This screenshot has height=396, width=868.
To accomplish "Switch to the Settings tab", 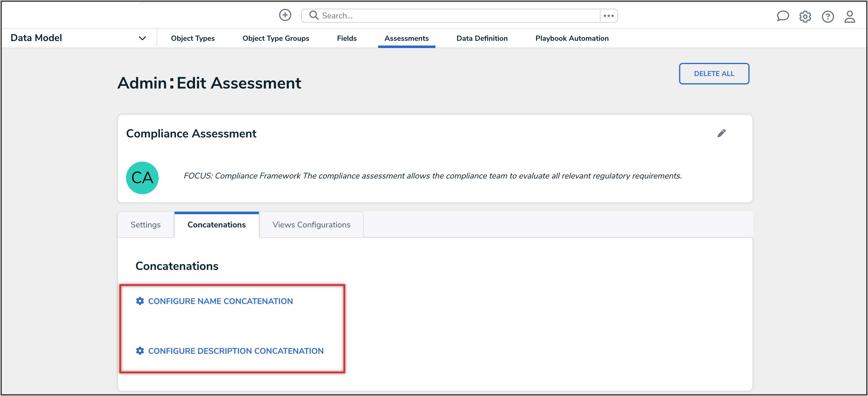I will click(x=145, y=224).
